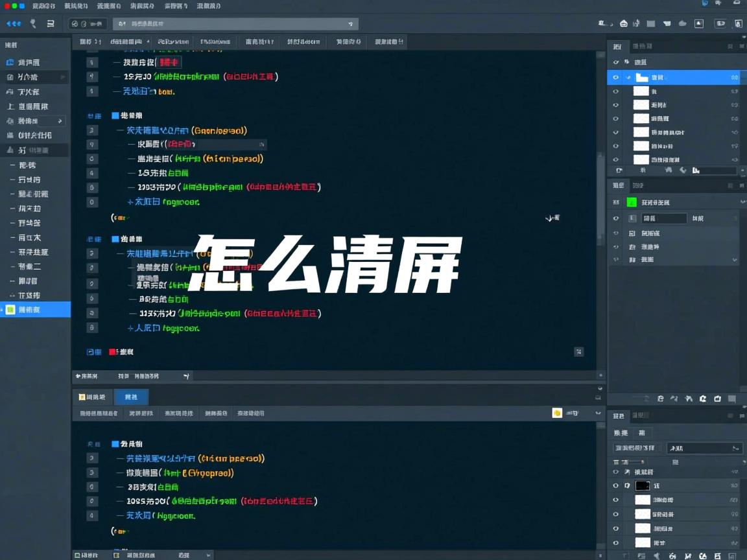Hide the bottom layer in the lower-right panel
The height and width of the screenshot is (560, 747).
615,542
